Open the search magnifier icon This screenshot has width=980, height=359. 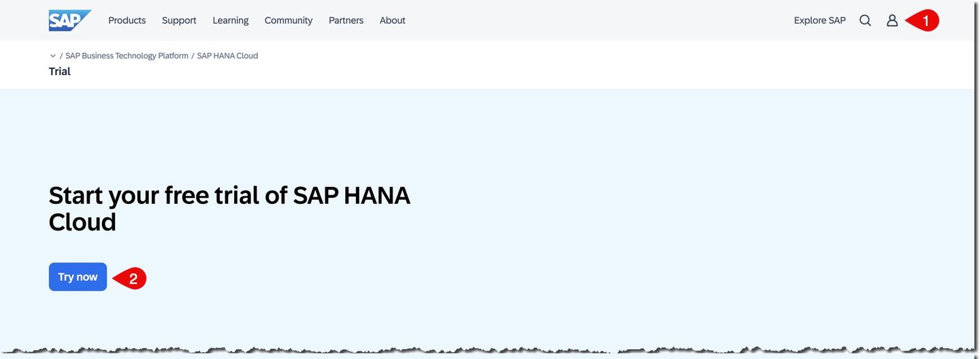[x=865, y=20]
